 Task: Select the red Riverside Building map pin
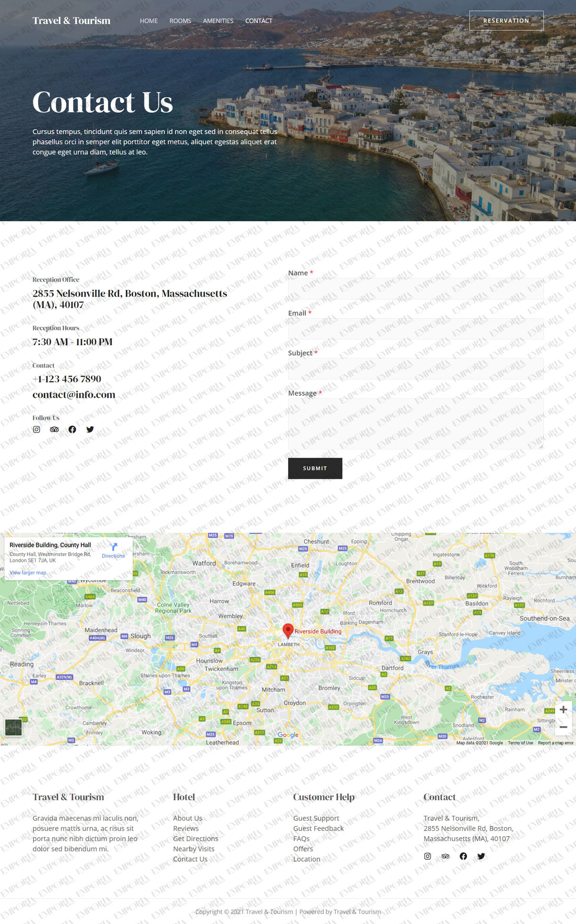pyautogui.click(x=288, y=630)
